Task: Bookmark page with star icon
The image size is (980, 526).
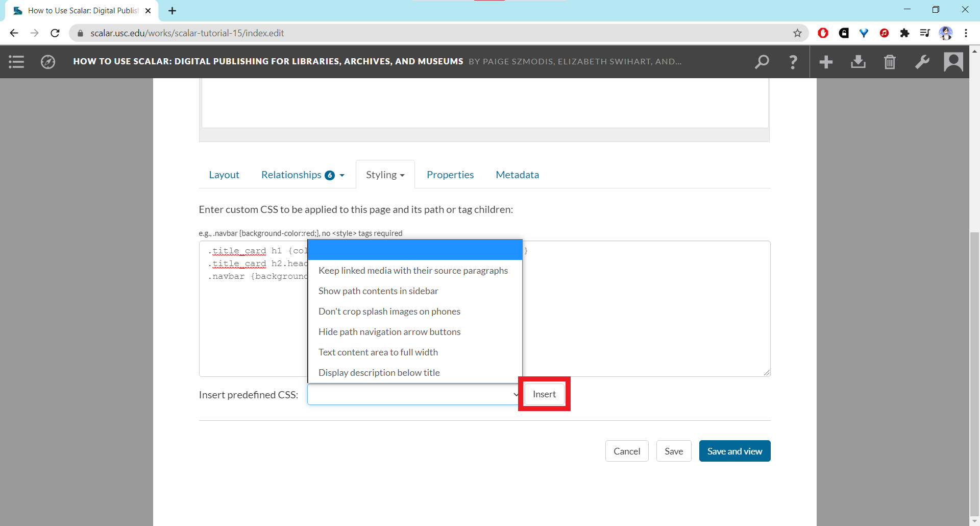Action: 797,33
